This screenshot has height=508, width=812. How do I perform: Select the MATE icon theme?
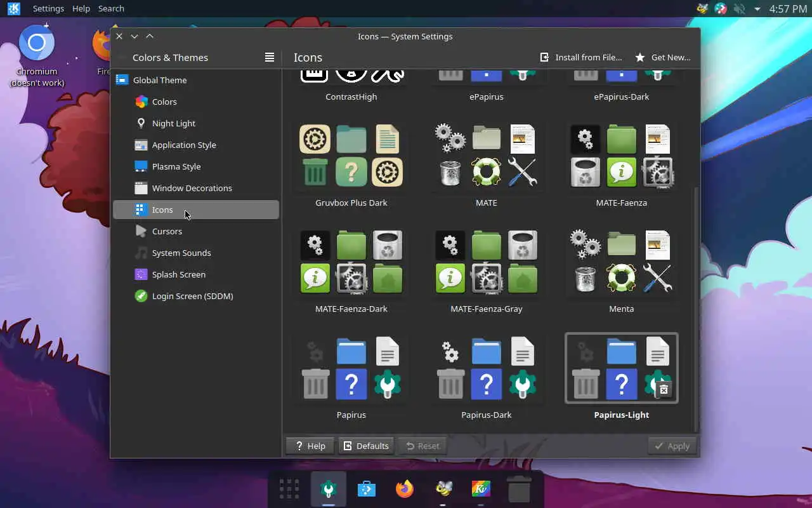pos(486,165)
